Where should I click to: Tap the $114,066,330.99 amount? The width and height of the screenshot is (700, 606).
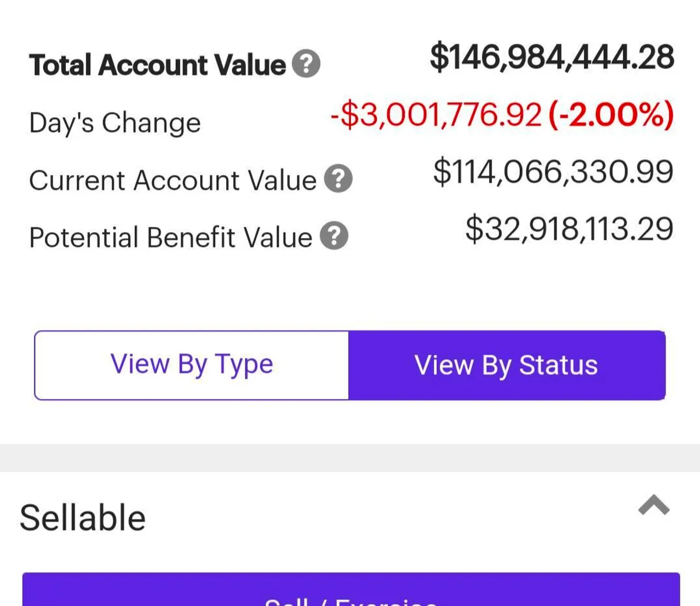click(x=553, y=172)
